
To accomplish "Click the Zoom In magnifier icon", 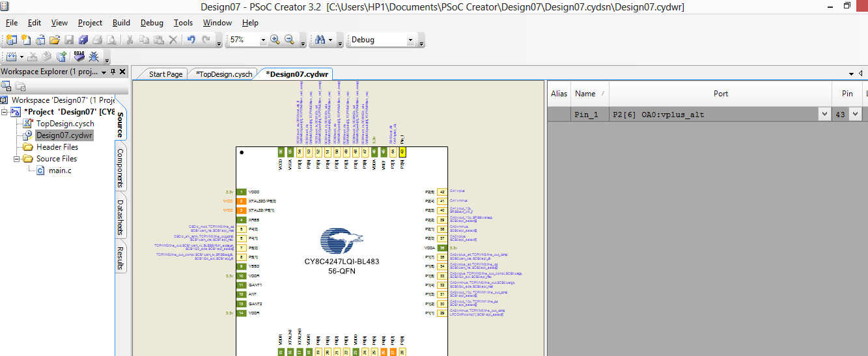I will tap(275, 40).
